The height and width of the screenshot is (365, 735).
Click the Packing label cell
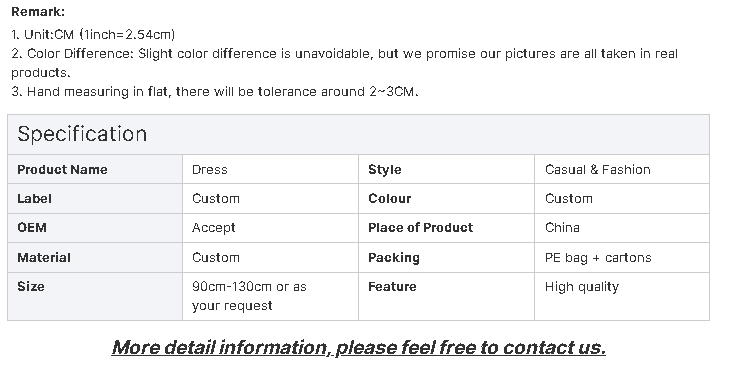(446, 258)
